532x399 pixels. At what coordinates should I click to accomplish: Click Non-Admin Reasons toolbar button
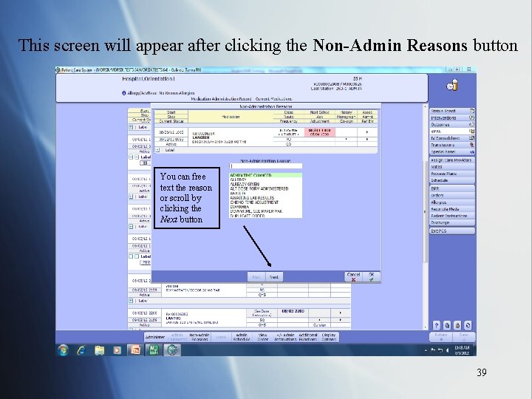click(199, 337)
